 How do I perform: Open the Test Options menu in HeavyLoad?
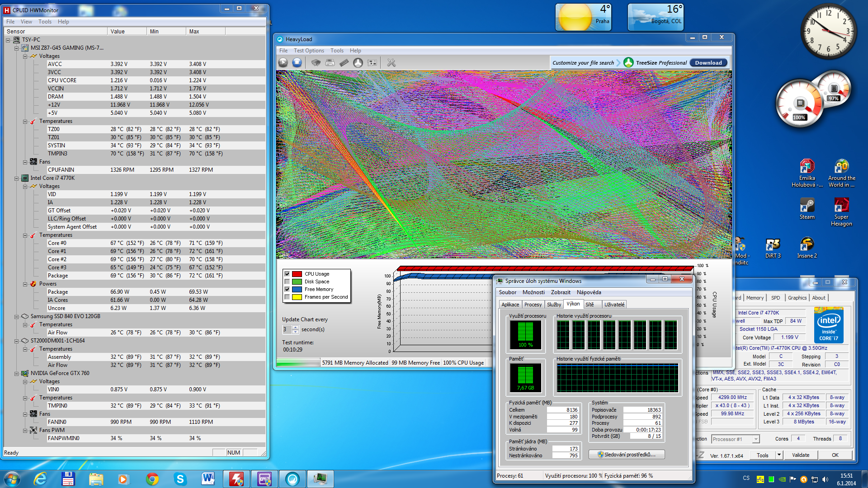(309, 51)
